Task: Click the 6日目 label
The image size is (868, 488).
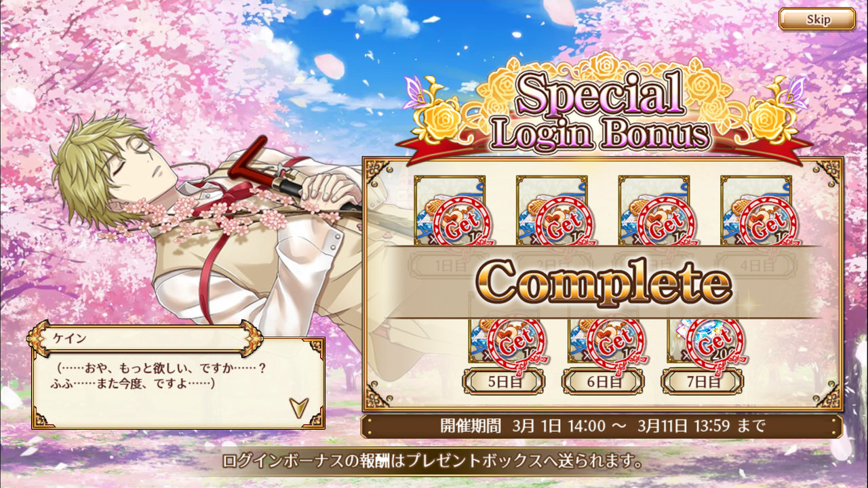Action: point(603,382)
